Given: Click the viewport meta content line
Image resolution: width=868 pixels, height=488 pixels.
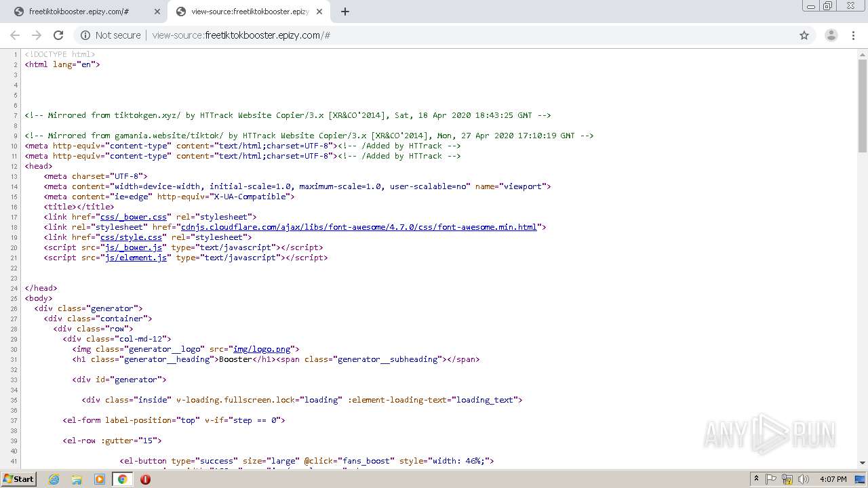Looking at the screenshot, I should tap(298, 186).
